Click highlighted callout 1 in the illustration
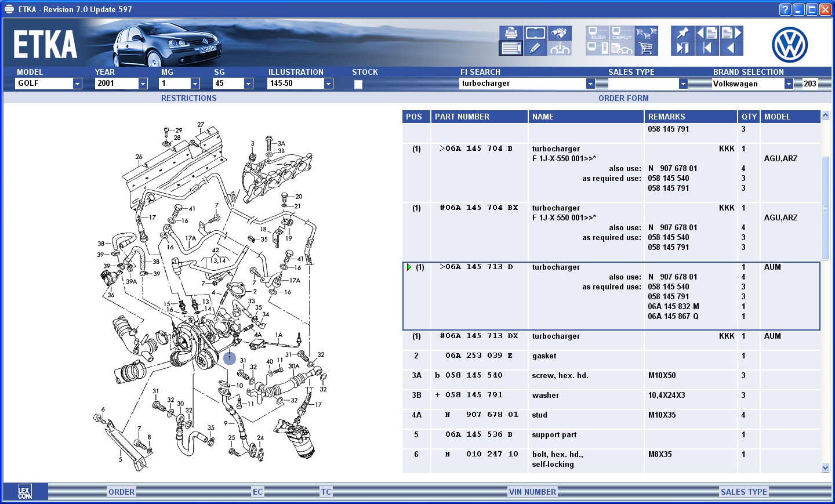835x504 pixels. pyautogui.click(x=230, y=358)
